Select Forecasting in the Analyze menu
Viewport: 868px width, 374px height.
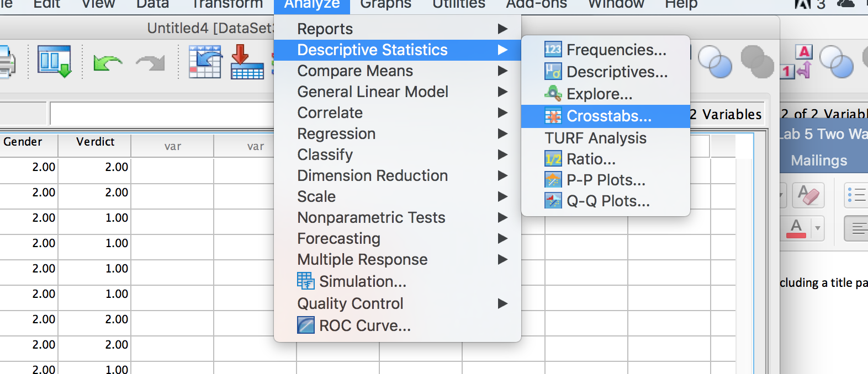pos(398,238)
